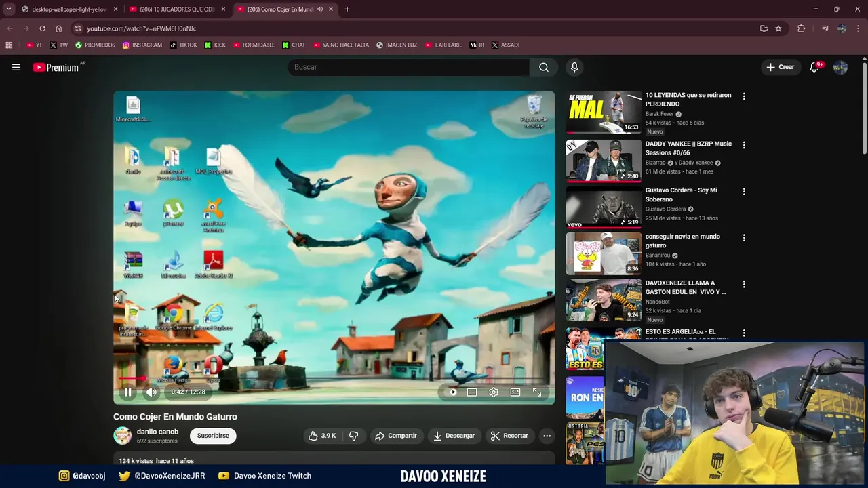This screenshot has height=488, width=868.
Task: Click the search magnifier button
Action: pos(544,67)
